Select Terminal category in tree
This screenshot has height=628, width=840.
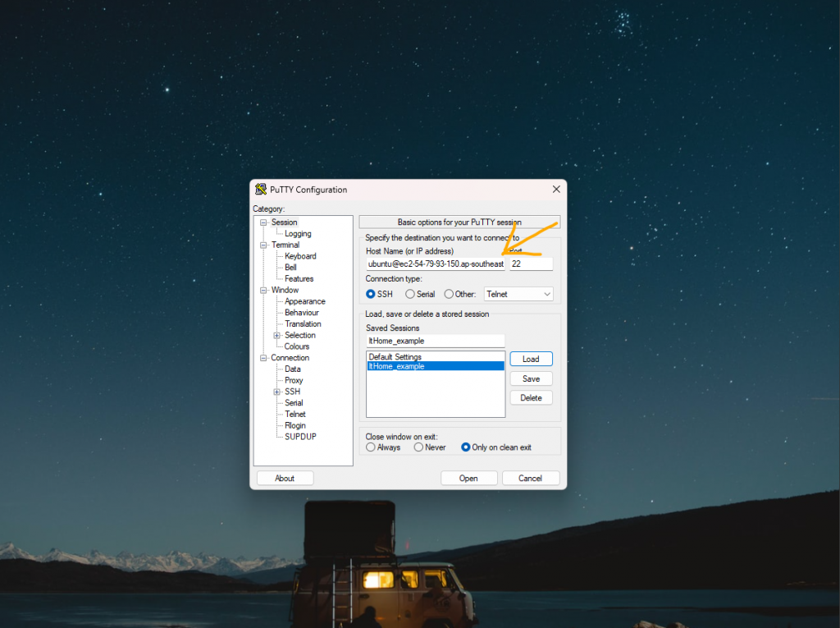[x=285, y=245]
